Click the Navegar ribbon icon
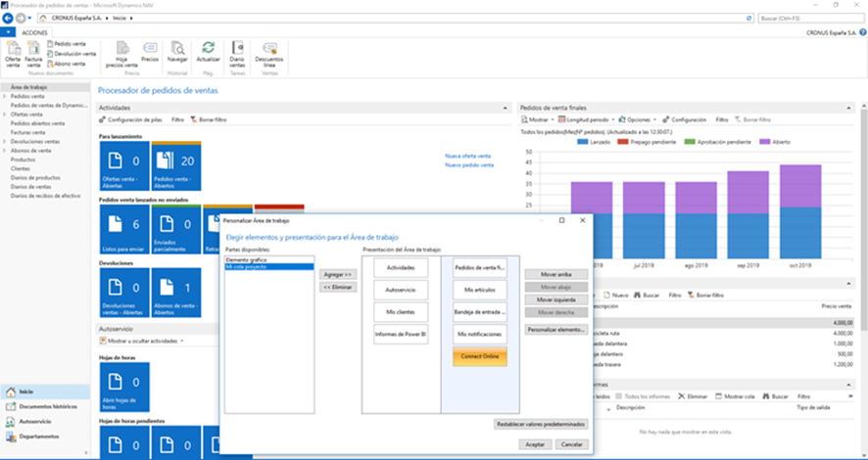This screenshot has width=868, height=460. [177, 52]
